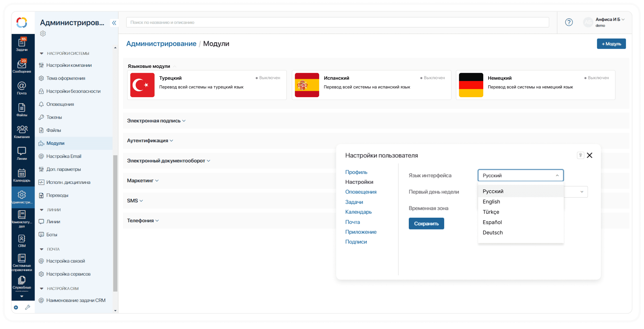Switch to the Оповещения settings tab
The width and height of the screenshot is (644, 329).
pyautogui.click(x=361, y=192)
